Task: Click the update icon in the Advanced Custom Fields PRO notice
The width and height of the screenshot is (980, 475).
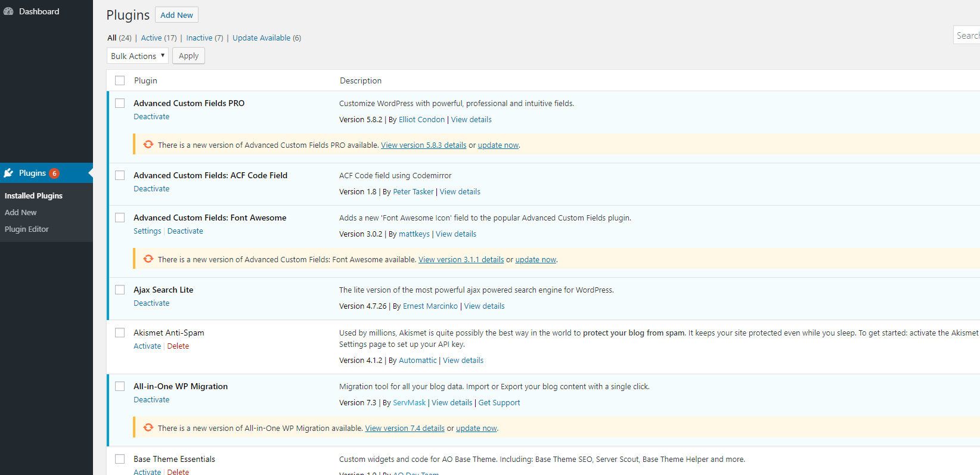Action: (148, 144)
